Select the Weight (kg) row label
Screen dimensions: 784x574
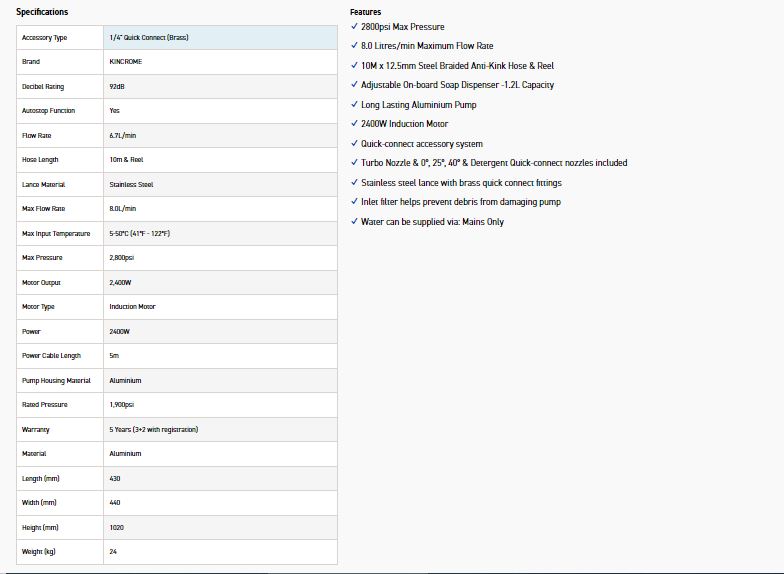coord(38,552)
